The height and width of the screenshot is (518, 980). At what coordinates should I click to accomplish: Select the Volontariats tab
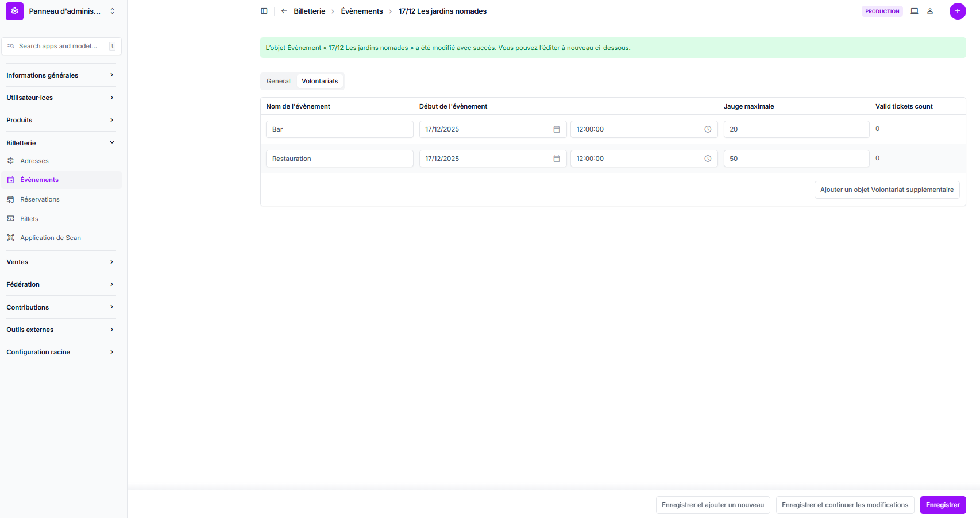pyautogui.click(x=320, y=81)
